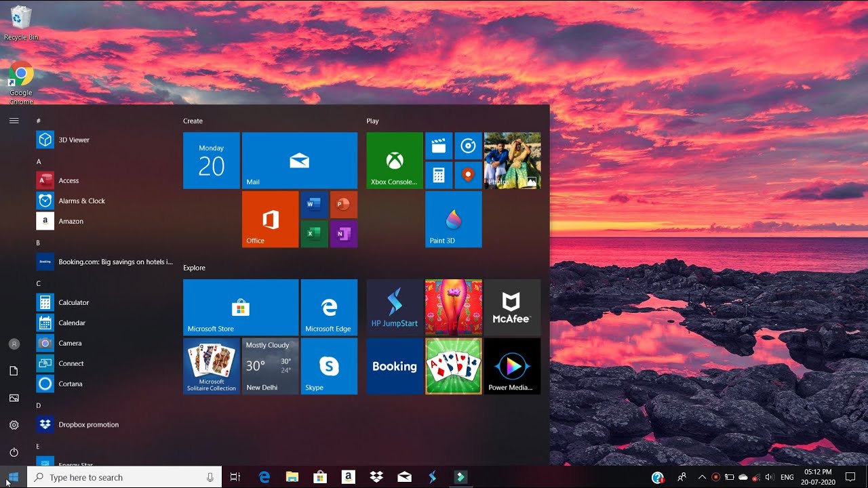Open Documents from Start sidebar
The width and height of the screenshot is (868, 488).
pos(14,371)
